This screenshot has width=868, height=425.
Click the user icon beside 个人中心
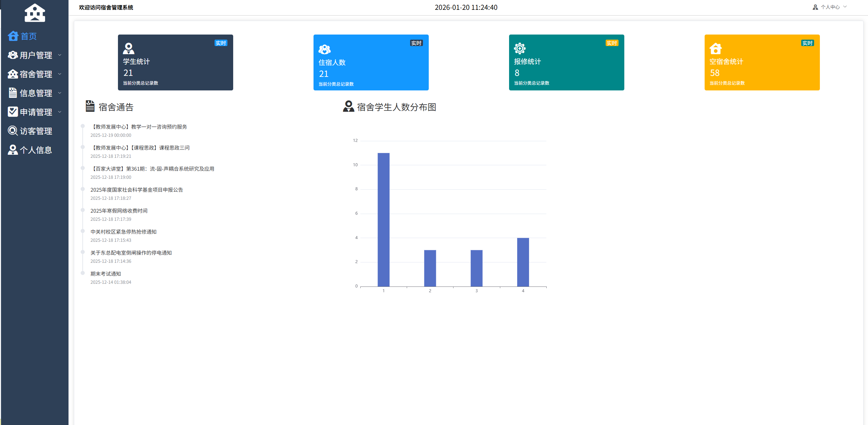(x=815, y=7)
